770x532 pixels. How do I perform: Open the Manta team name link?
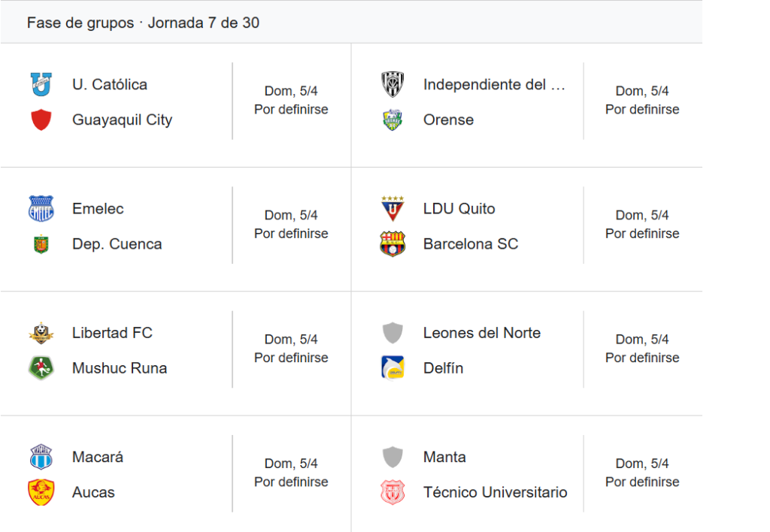pos(444,457)
